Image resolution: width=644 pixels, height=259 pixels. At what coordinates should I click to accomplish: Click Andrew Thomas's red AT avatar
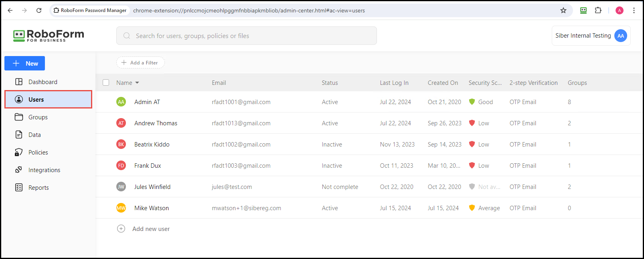[x=121, y=123]
